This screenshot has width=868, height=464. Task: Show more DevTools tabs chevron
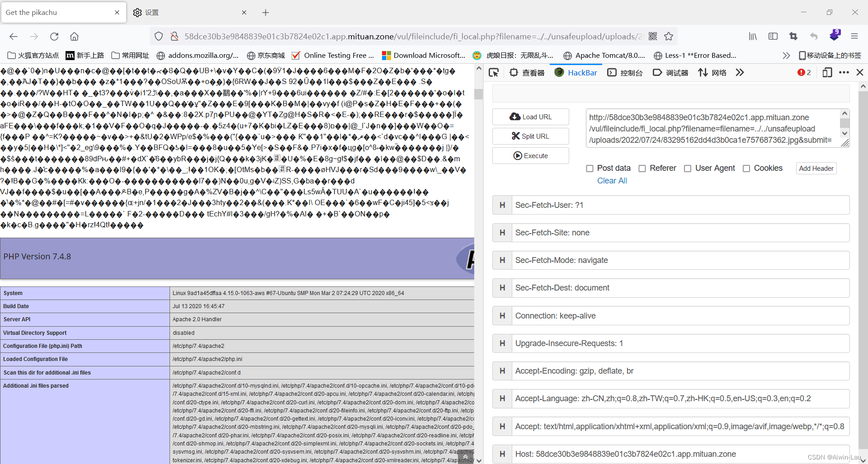[x=740, y=73]
